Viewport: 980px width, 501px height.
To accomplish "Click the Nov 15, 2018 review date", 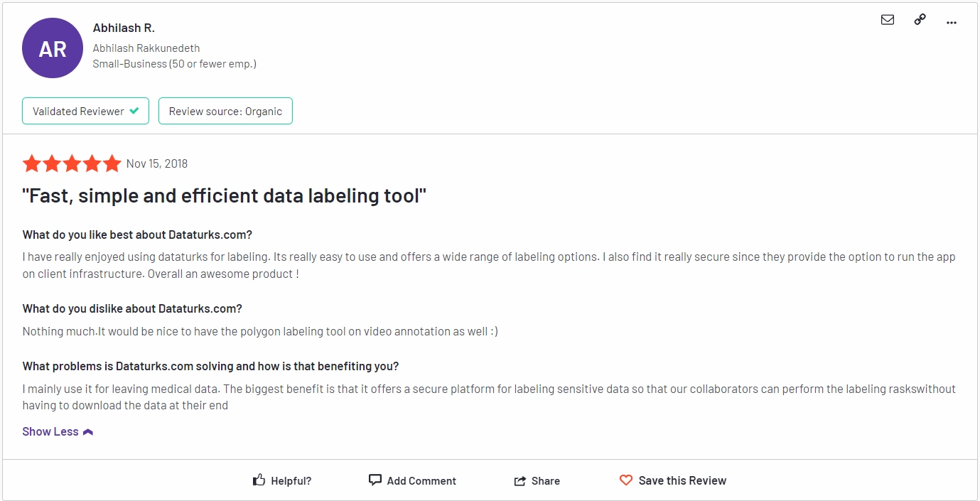I will (157, 163).
